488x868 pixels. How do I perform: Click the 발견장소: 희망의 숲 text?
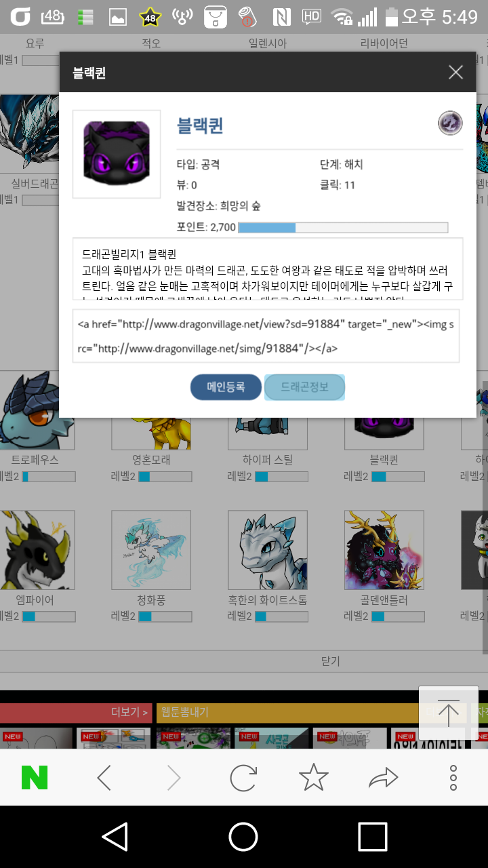pyautogui.click(x=218, y=206)
